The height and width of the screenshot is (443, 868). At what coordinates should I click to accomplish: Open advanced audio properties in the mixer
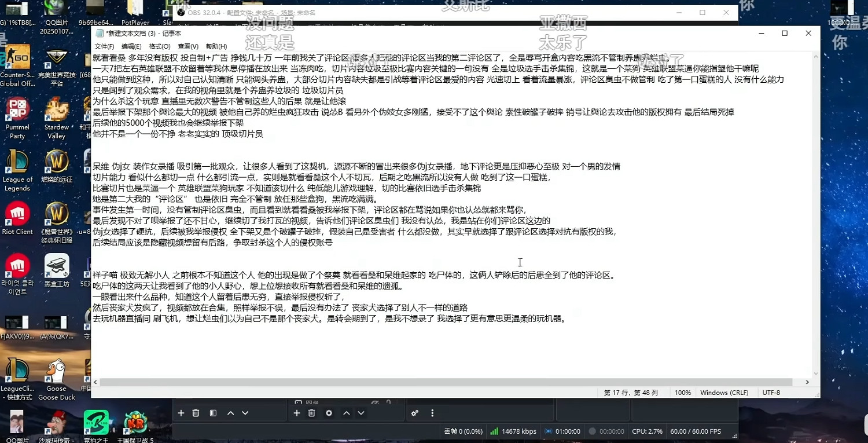point(414,412)
